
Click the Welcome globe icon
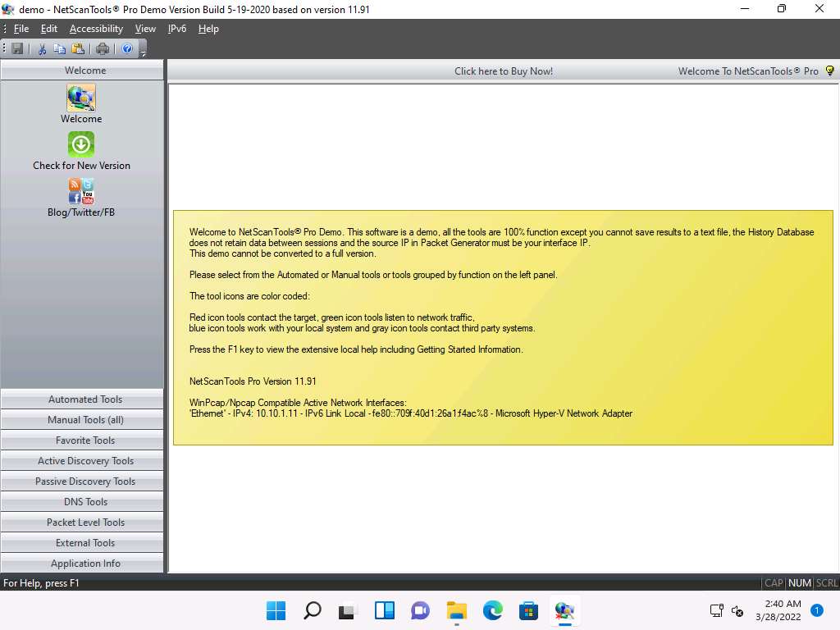[x=81, y=98]
